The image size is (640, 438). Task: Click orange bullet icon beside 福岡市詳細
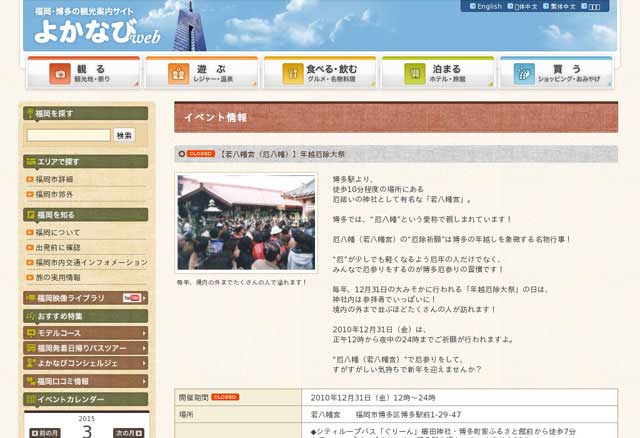coord(30,179)
